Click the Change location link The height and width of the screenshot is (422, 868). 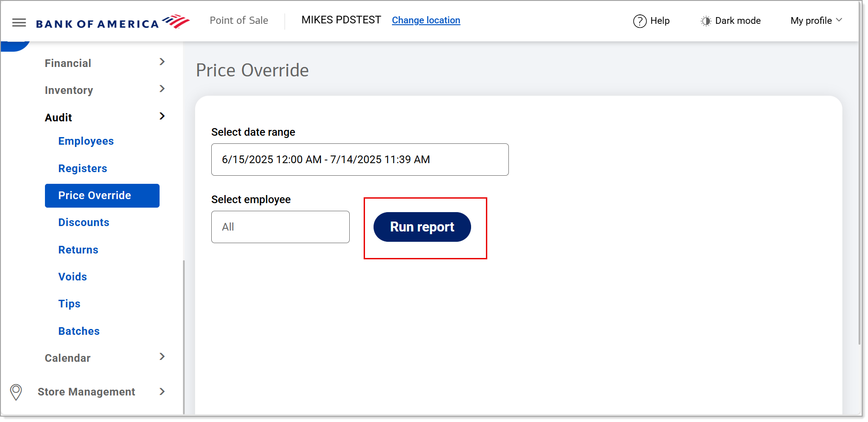426,20
